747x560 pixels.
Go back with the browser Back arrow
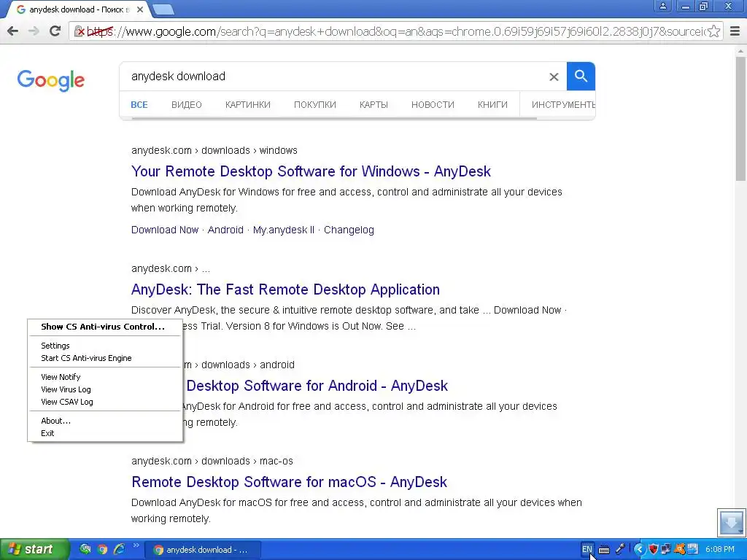pos(13,31)
